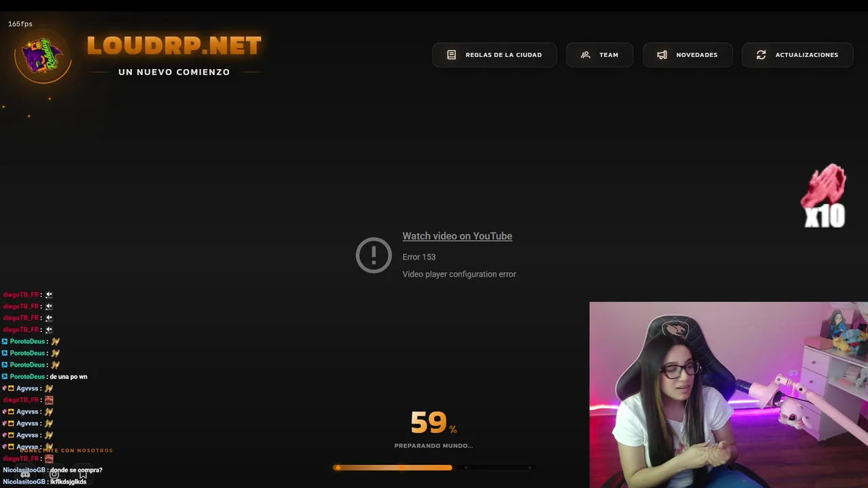
Task: Follow the Watch video on YouTube link
Action: pos(457,236)
